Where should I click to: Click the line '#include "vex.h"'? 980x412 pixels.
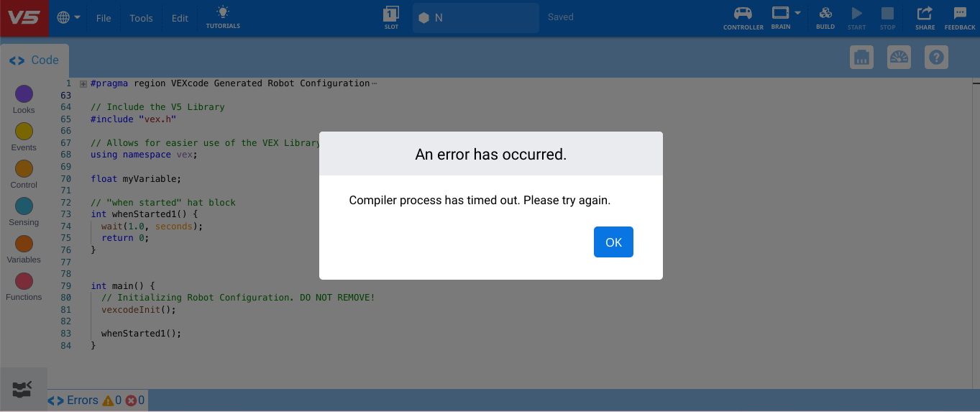[133, 119]
